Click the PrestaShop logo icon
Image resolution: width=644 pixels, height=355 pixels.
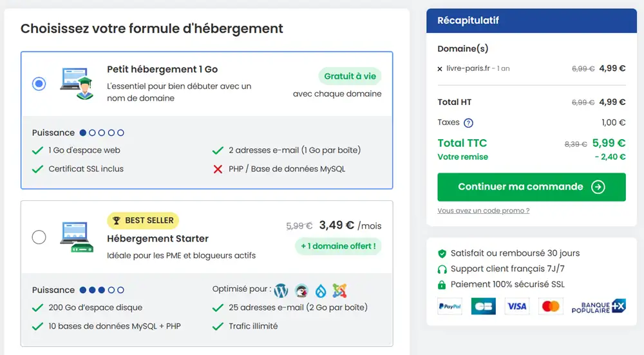[301, 291]
